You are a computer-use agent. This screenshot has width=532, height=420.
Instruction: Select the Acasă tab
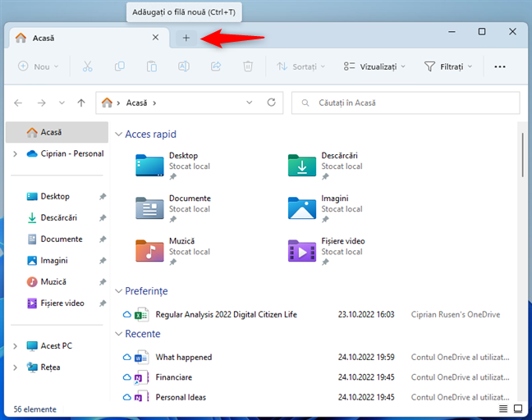click(89, 38)
